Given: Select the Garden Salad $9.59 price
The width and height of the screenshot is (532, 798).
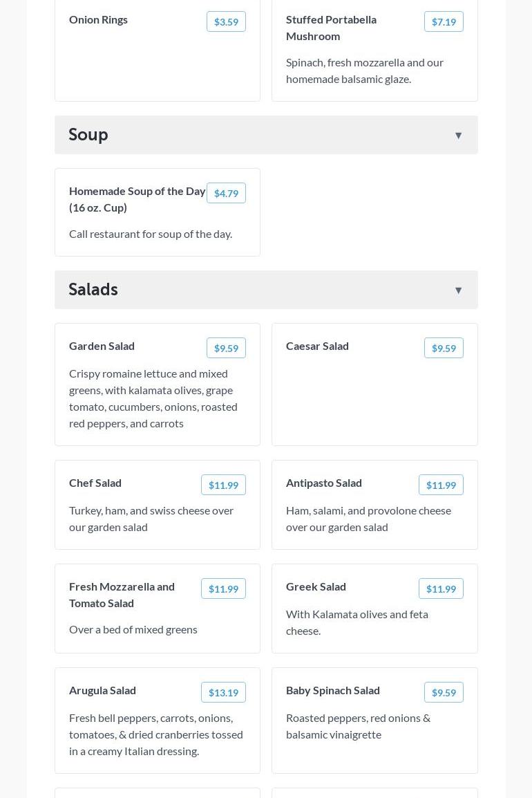Looking at the screenshot, I should click(x=226, y=348).
